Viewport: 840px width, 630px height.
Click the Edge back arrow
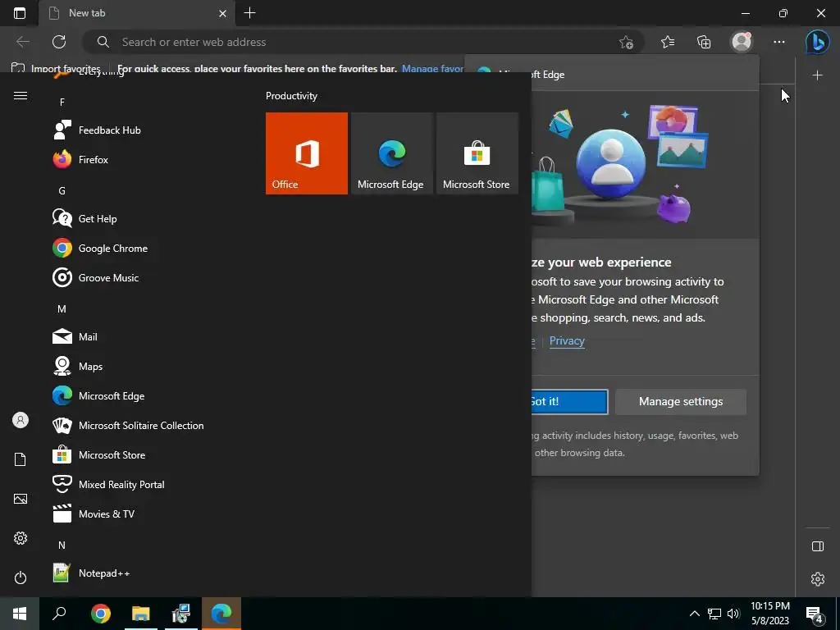22,42
